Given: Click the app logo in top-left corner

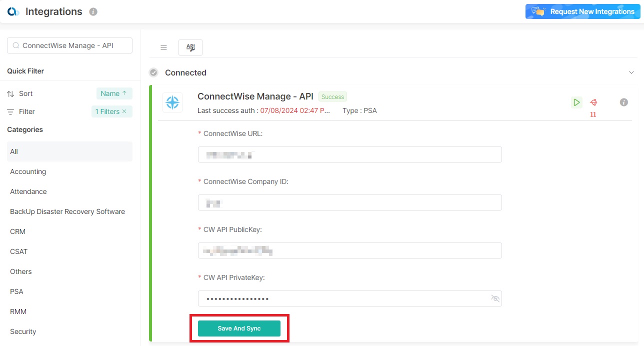Looking at the screenshot, I should (x=13, y=11).
